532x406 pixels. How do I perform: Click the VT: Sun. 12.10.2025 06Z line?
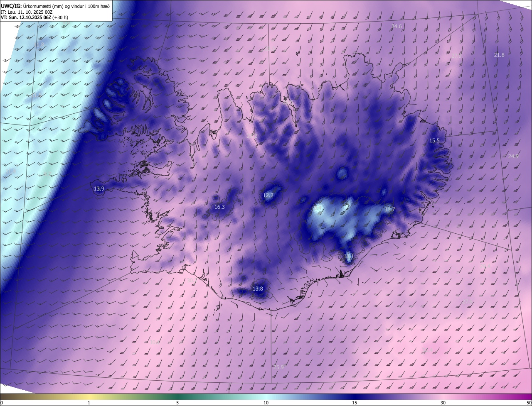pyautogui.click(x=34, y=17)
